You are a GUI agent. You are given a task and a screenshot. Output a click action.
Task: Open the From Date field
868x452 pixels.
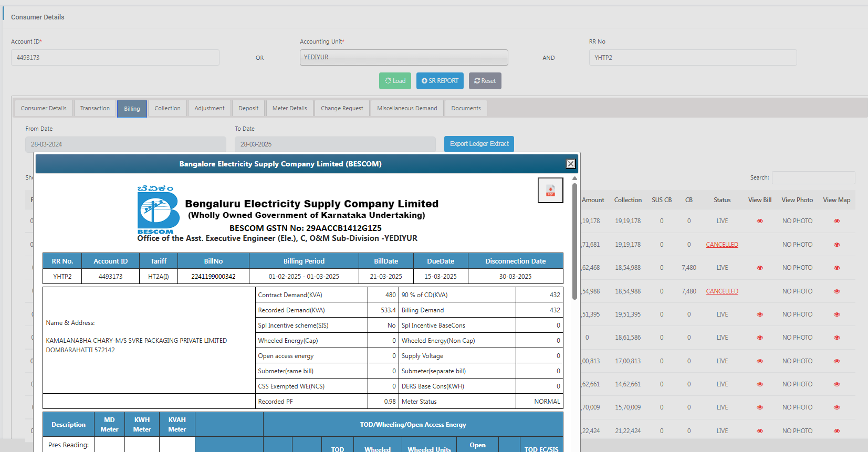point(126,144)
